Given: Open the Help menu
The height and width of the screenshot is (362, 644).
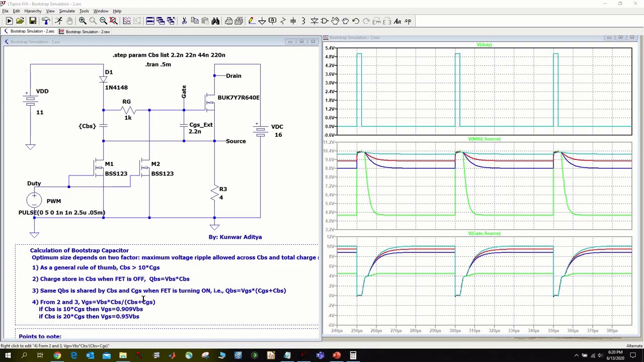Looking at the screenshot, I should pyautogui.click(x=117, y=11).
